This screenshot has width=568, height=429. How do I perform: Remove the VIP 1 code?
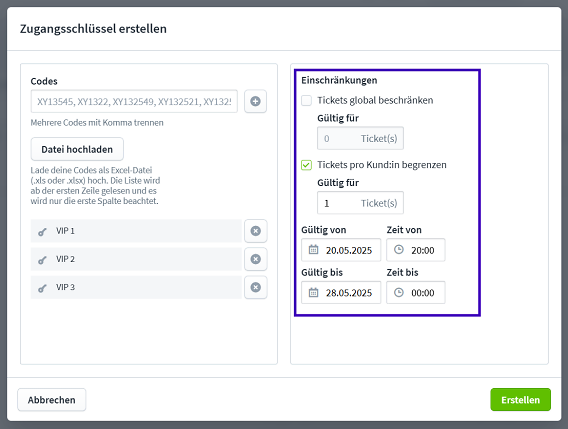click(x=256, y=231)
